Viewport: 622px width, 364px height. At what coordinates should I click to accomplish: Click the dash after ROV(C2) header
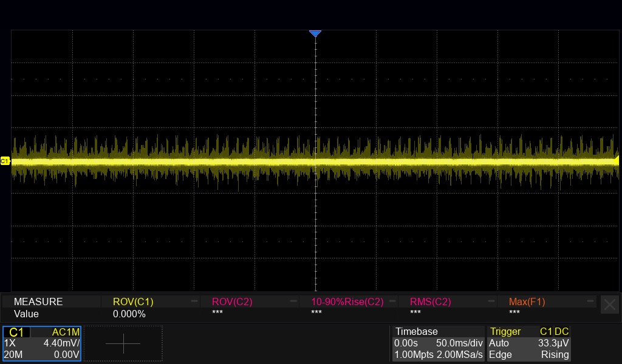click(x=293, y=301)
